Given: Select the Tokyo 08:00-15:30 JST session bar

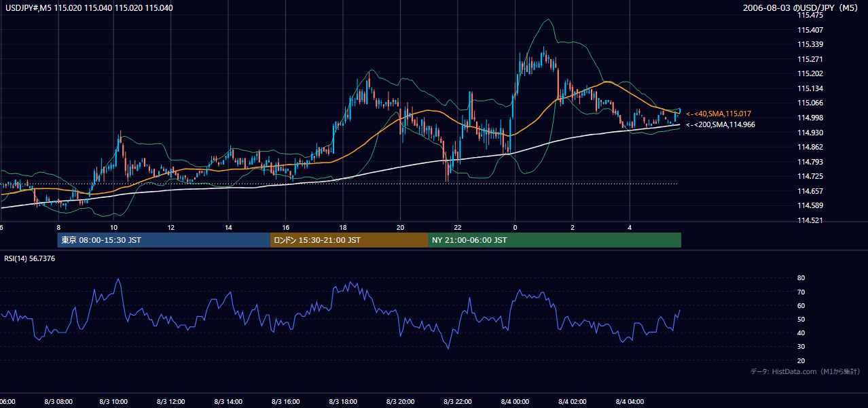Looking at the screenshot, I should (164, 240).
